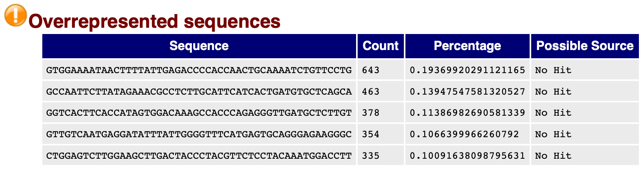Select the Possible Source column header
The width and height of the screenshot is (644, 172).
coord(585,46)
